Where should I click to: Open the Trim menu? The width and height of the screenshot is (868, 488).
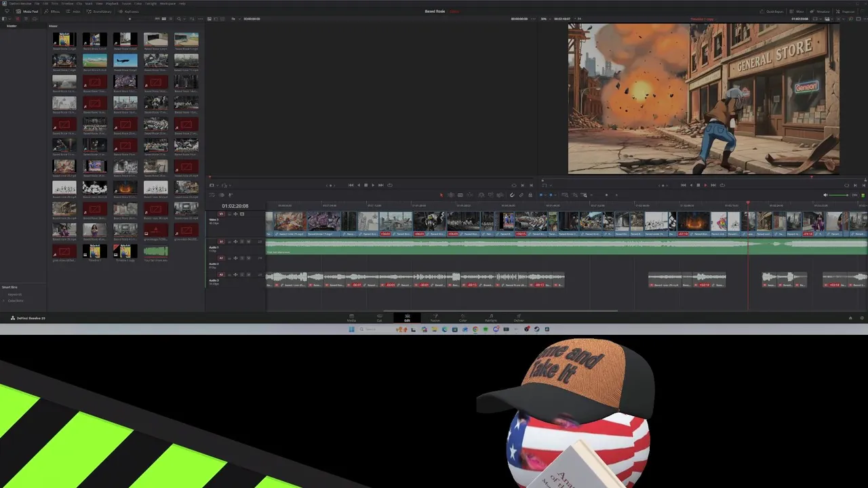click(x=55, y=3)
